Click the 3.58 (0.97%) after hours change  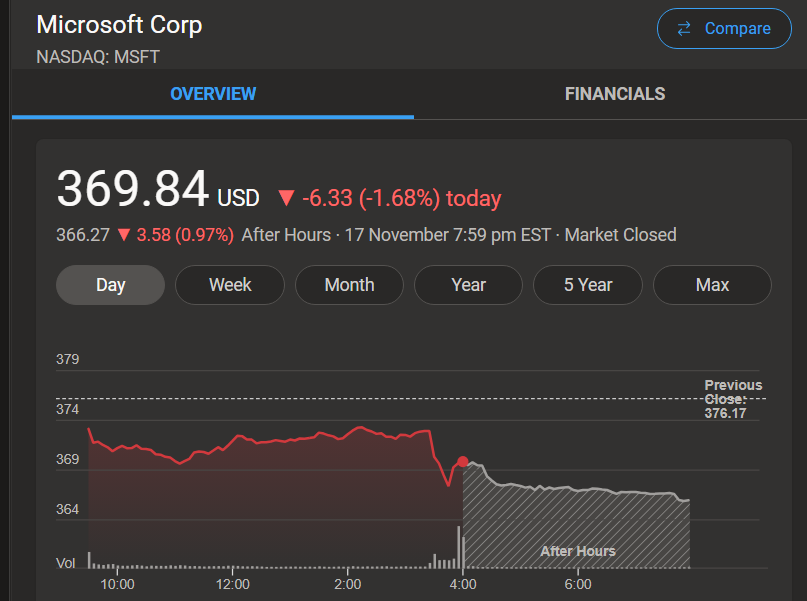[x=185, y=235]
